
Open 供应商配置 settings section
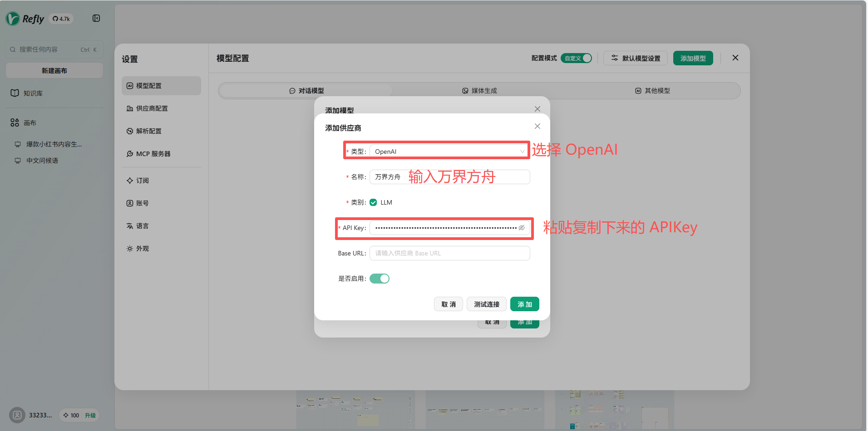click(x=152, y=108)
